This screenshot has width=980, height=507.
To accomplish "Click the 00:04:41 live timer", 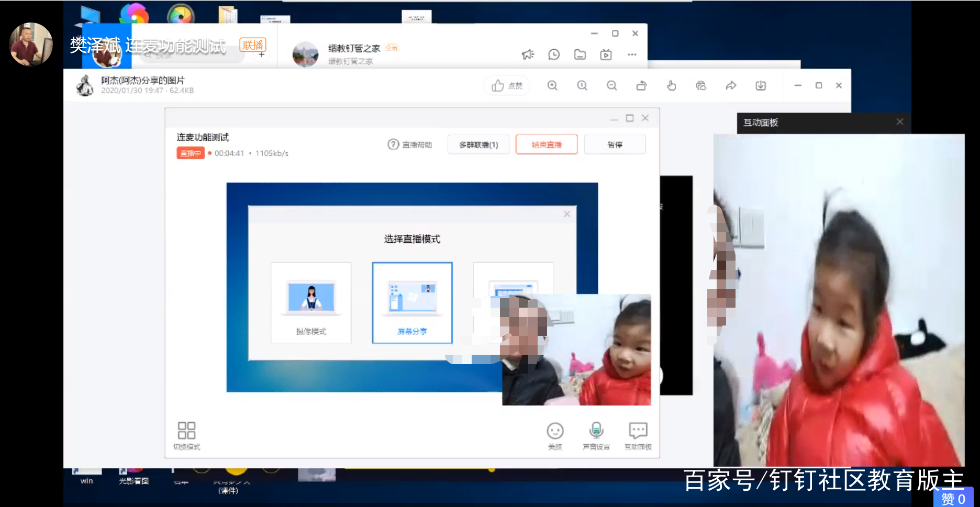I will pyautogui.click(x=229, y=153).
